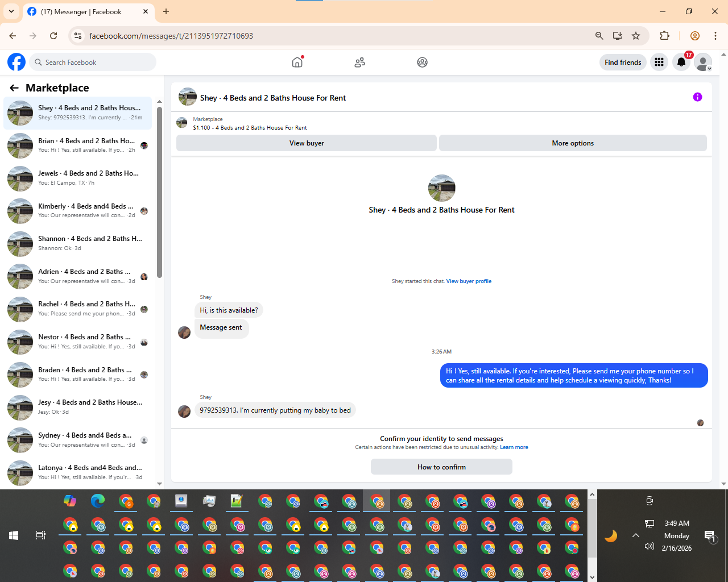
Task: Reload the Facebook page
Action: (53, 36)
